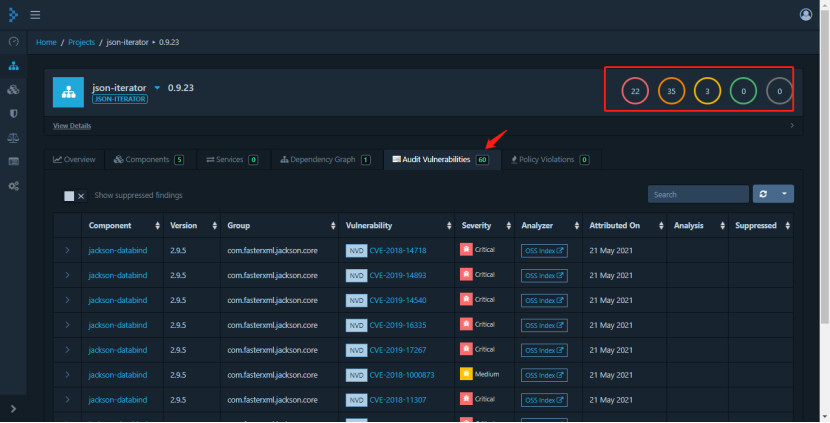Open OSS Index button for CVE-2018-14718
This screenshot has height=423, width=830.
point(544,250)
